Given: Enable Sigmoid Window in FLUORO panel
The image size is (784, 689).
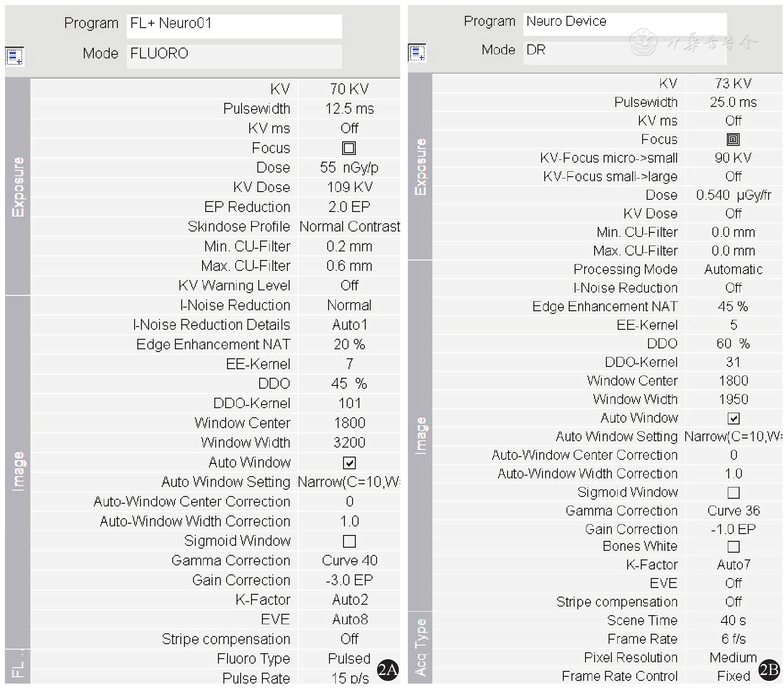Looking at the screenshot, I should click(x=349, y=541).
